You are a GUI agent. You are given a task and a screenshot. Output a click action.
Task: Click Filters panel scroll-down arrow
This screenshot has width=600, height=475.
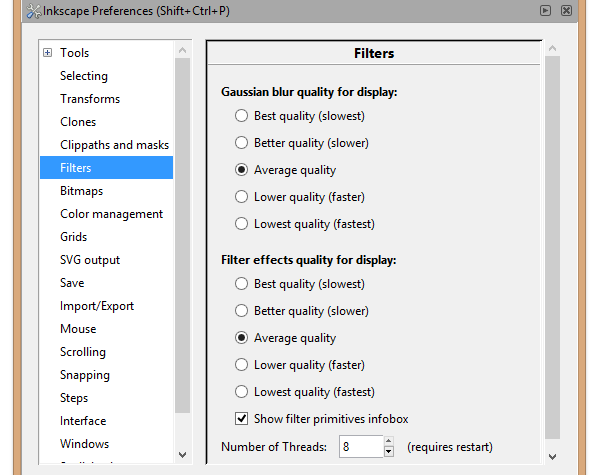point(552,457)
